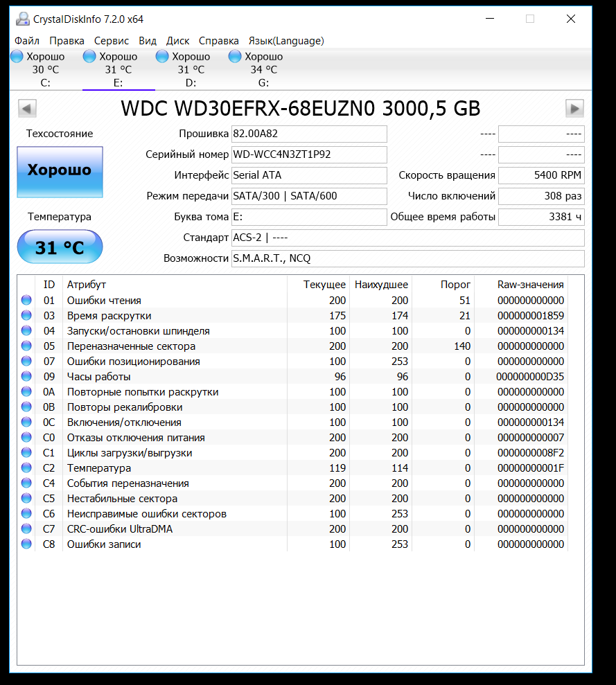The height and width of the screenshot is (685, 616).
Task: Click status orb for attribute 03 Время раскрутки
Action: tap(26, 315)
